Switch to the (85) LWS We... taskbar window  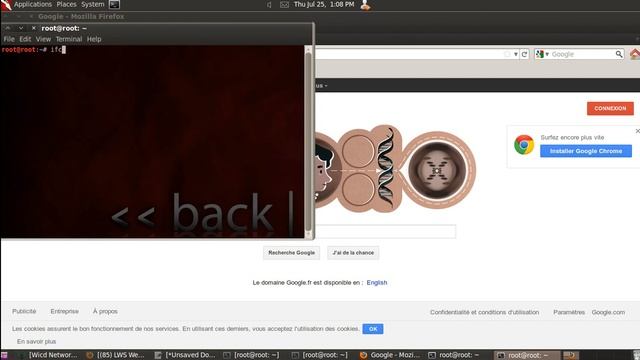pyautogui.click(x=116, y=355)
